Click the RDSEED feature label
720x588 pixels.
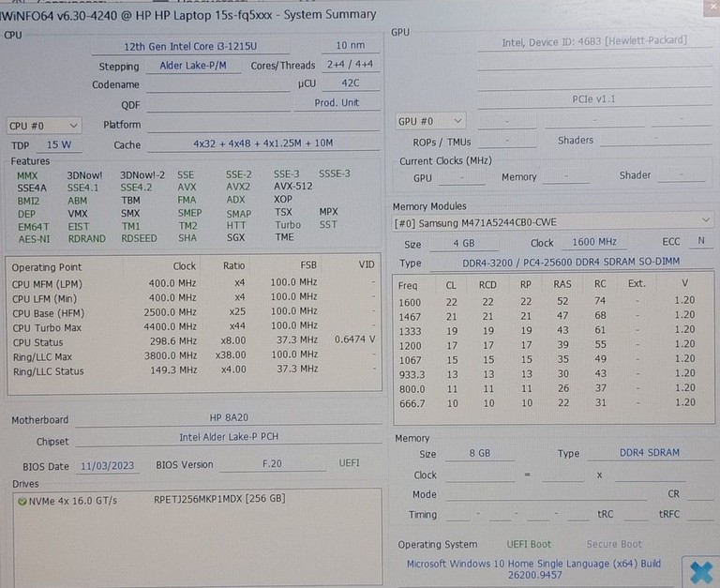139,238
